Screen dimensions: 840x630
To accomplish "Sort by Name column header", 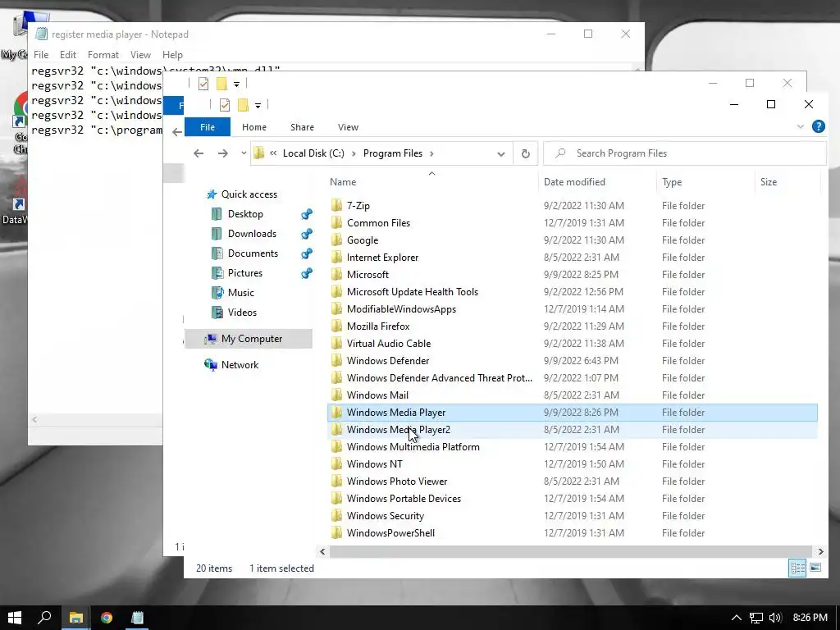I will click(x=431, y=182).
